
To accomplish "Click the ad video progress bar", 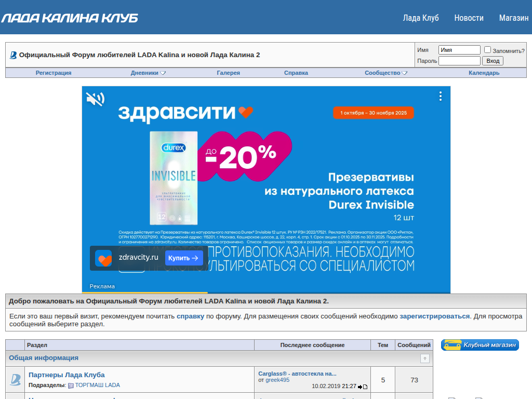I will 266,292.
